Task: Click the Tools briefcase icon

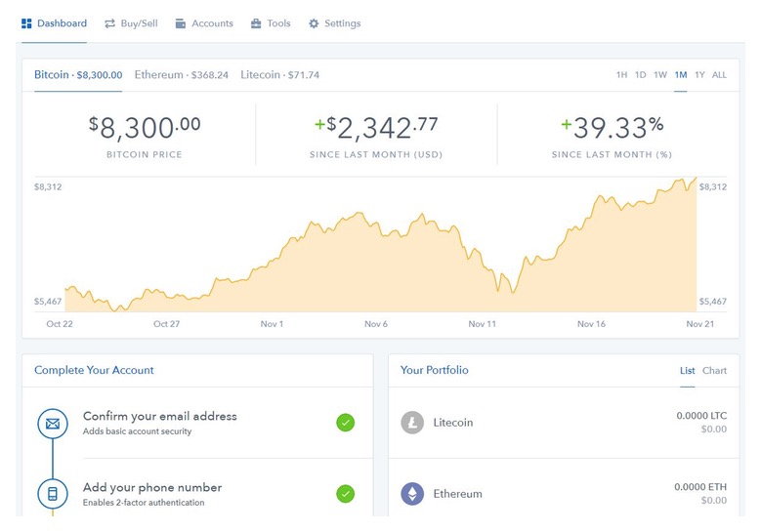Action: click(x=256, y=23)
